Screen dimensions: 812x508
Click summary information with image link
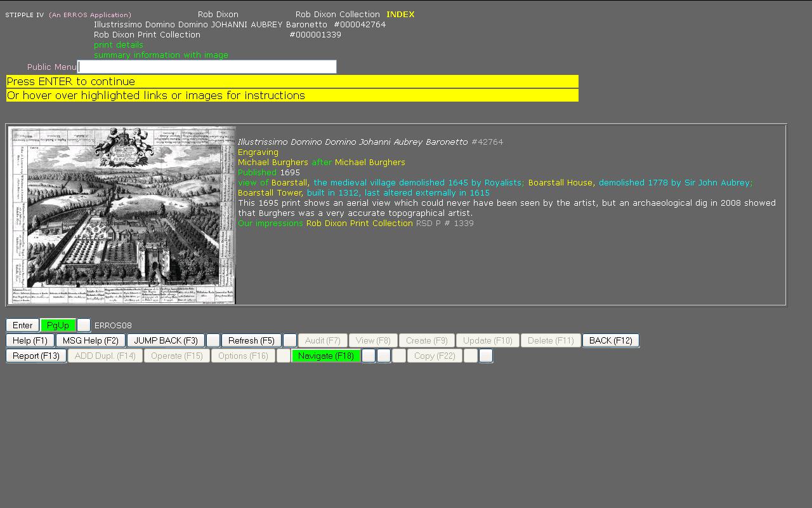(x=161, y=55)
